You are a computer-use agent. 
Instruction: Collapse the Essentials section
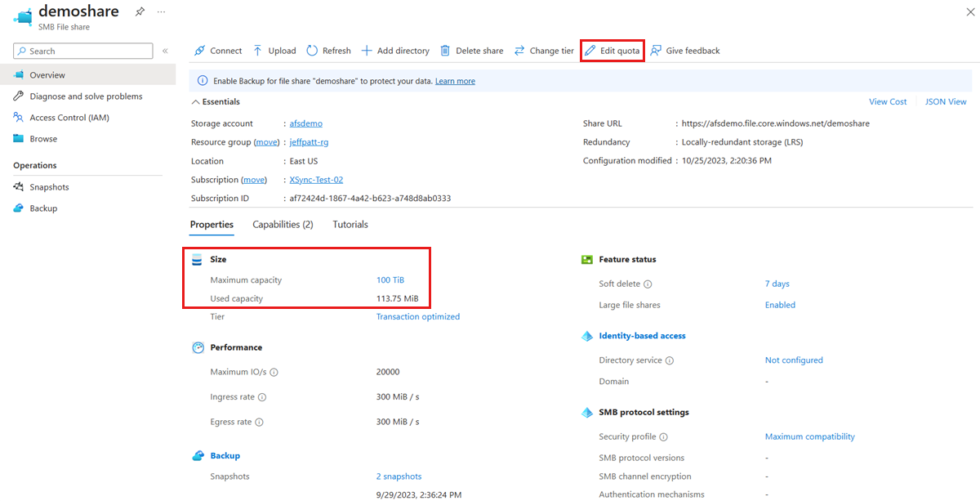pos(216,101)
